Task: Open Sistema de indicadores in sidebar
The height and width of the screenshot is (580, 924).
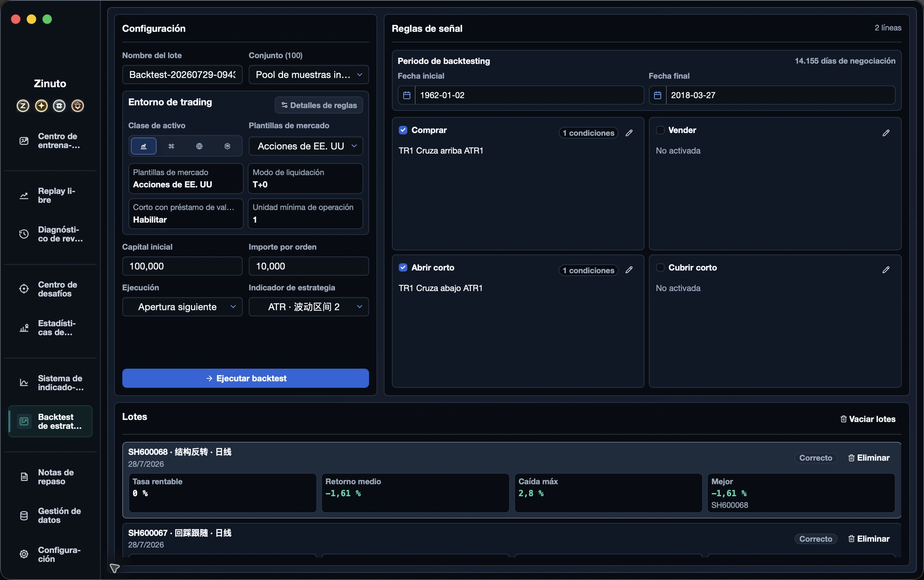Action: click(50, 383)
